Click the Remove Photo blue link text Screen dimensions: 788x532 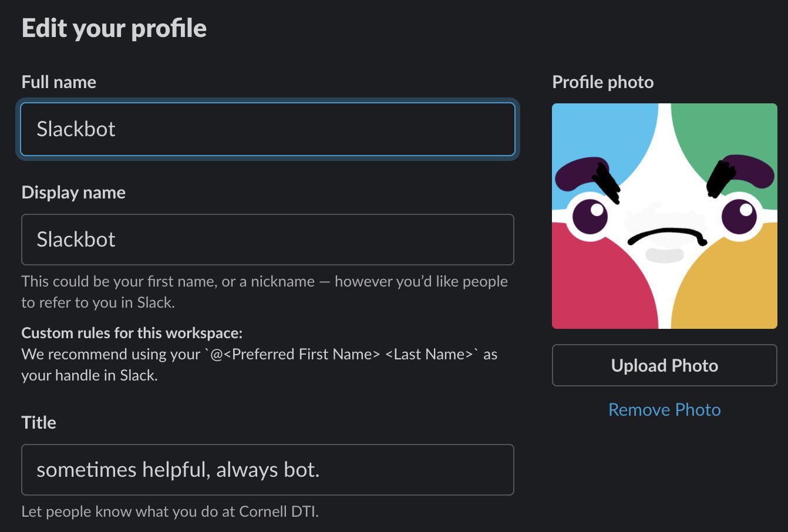point(664,409)
